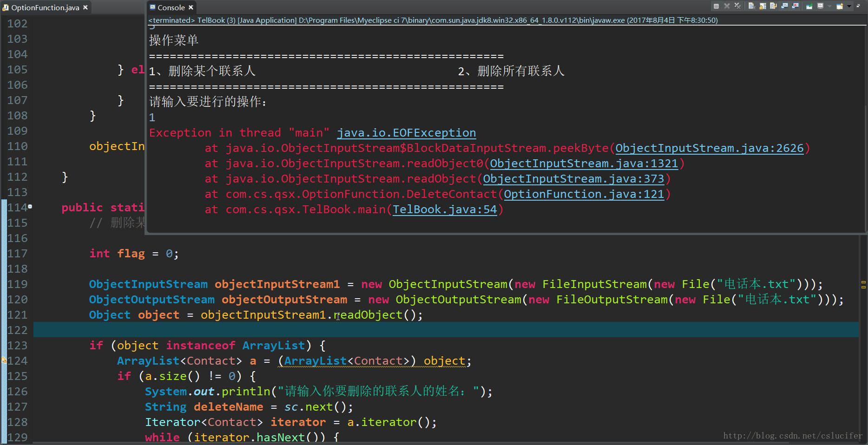Viewport: 868px width, 445px height.
Task: Click the Remove Launch icon
Action: pyautogui.click(x=727, y=6)
